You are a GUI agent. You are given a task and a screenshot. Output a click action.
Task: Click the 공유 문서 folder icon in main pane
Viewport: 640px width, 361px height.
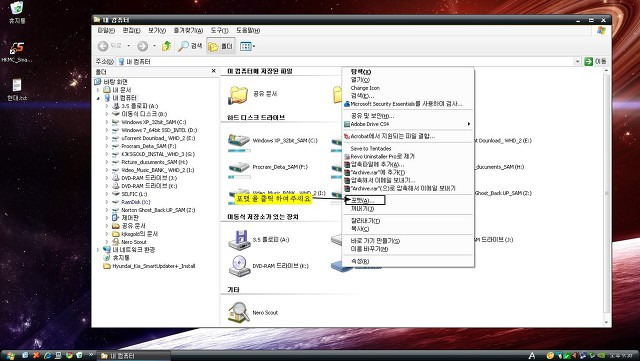(239, 96)
